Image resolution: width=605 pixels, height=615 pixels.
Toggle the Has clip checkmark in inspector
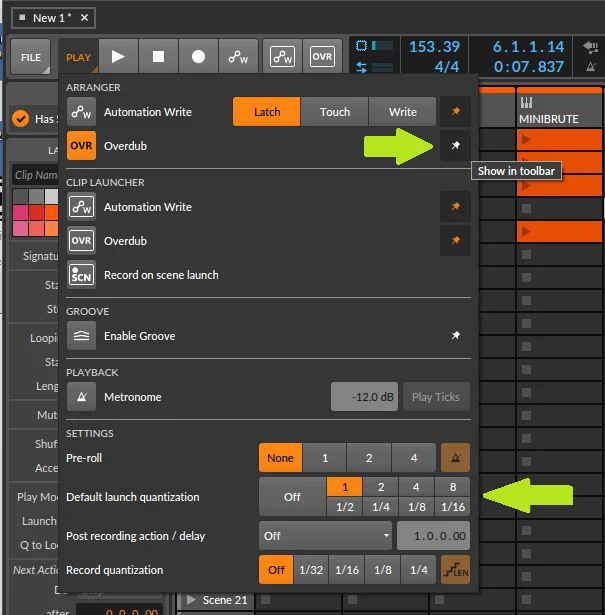pos(20,118)
